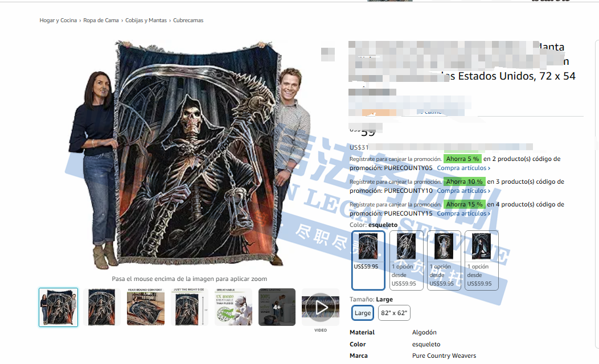Select the third color swatch with white figure
599x364 pixels.
click(444, 260)
